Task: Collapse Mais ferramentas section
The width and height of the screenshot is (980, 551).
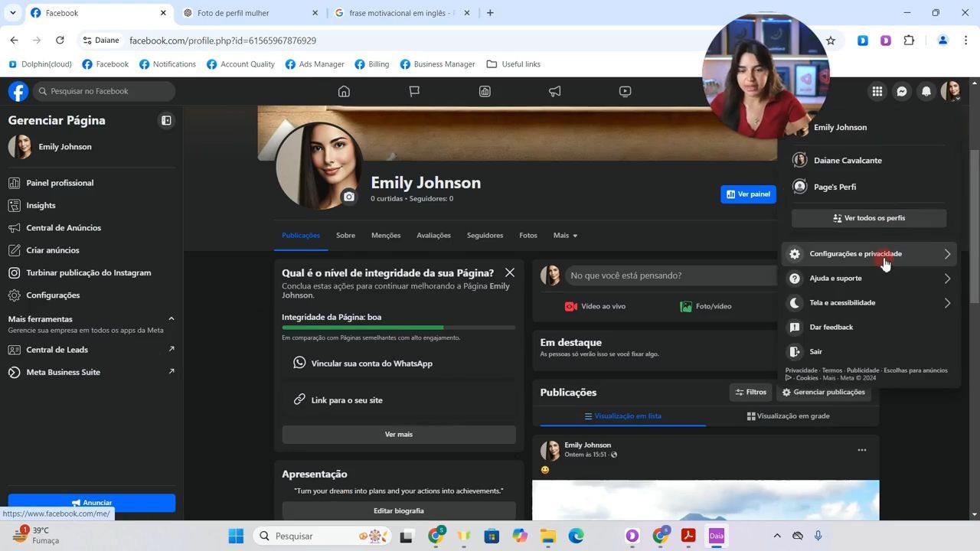Action: click(171, 319)
